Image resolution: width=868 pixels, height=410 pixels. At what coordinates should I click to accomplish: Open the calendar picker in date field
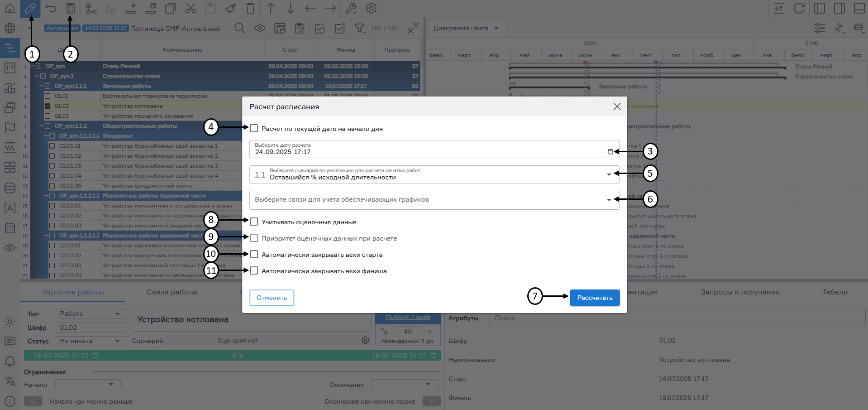coord(610,152)
